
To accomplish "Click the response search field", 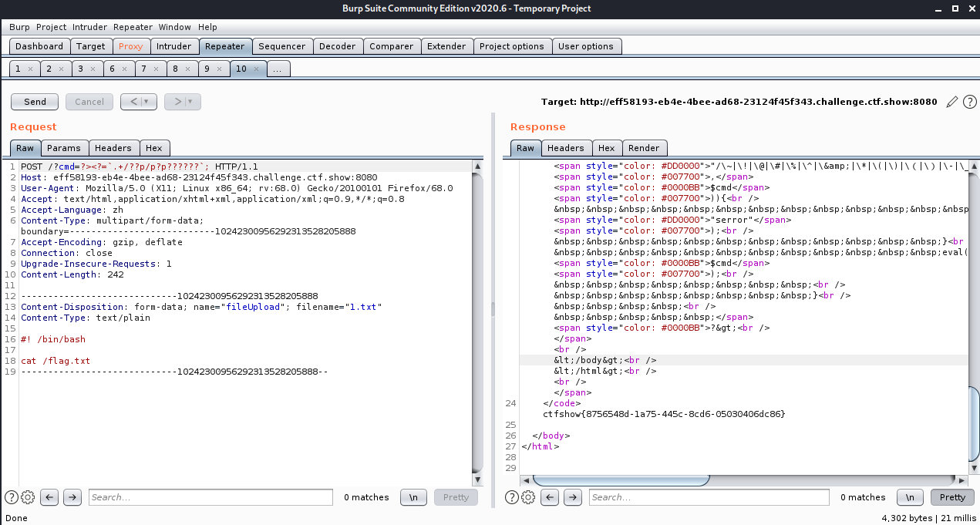I will point(709,497).
